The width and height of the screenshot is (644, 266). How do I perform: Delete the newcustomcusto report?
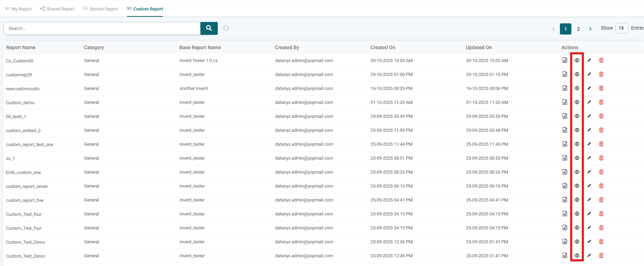[601, 88]
